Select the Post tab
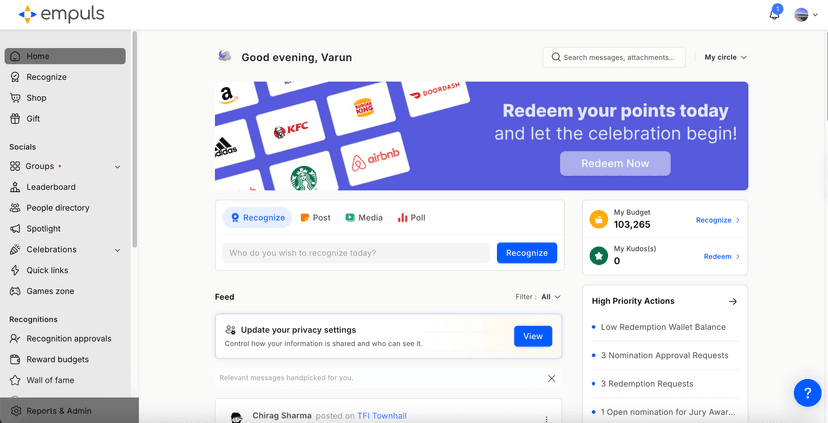This screenshot has height=423, width=828. pos(315,217)
